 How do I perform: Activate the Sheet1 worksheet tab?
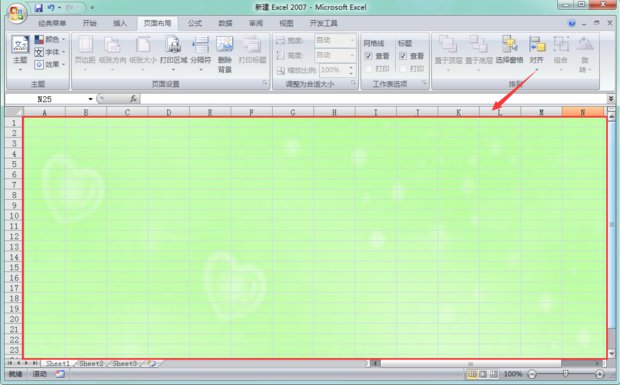coord(58,363)
